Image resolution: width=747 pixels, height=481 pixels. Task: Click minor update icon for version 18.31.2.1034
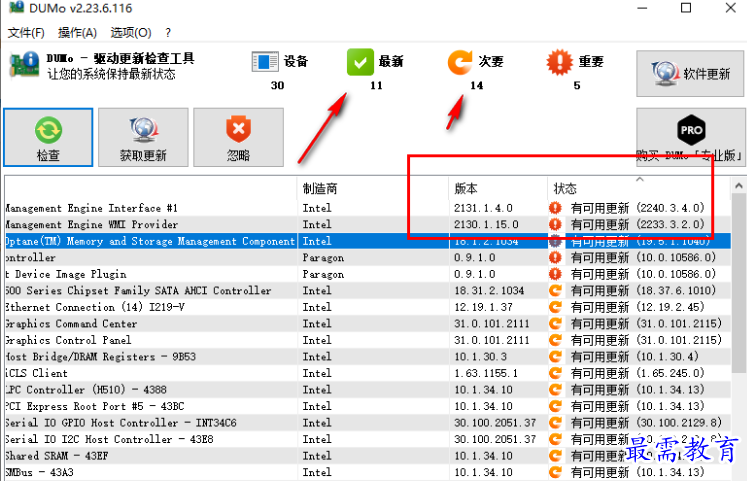pyautogui.click(x=555, y=291)
